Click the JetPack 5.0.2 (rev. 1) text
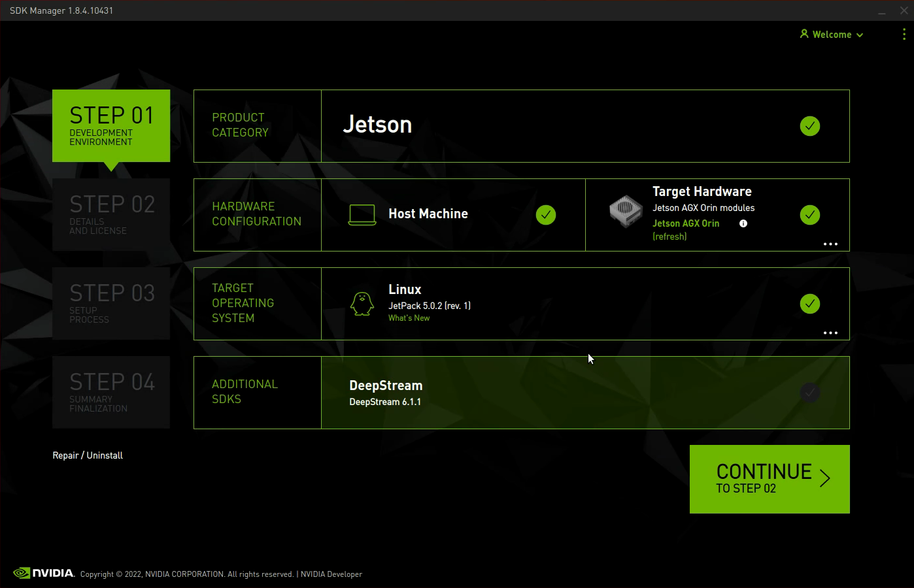The image size is (914, 588). (x=430, y=306)
